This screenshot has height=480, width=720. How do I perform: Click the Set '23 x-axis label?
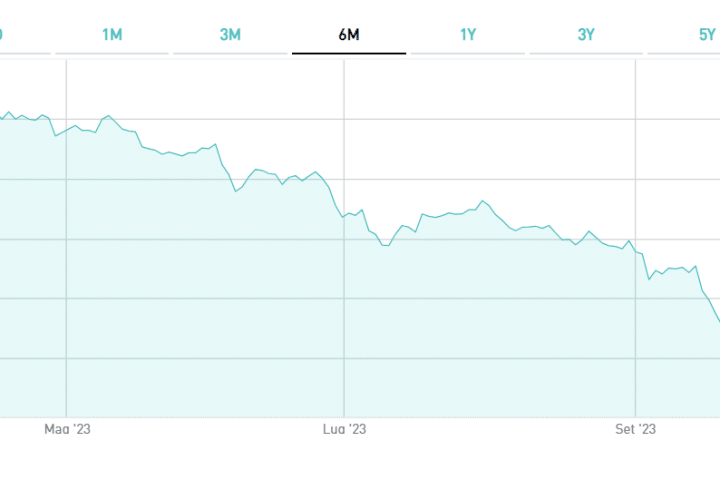pos(636,430)
